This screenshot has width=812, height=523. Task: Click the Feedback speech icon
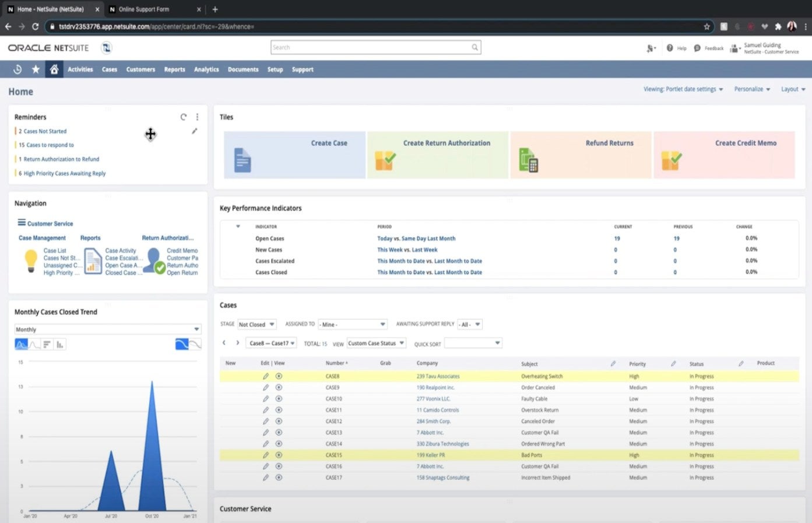point(697,48)
